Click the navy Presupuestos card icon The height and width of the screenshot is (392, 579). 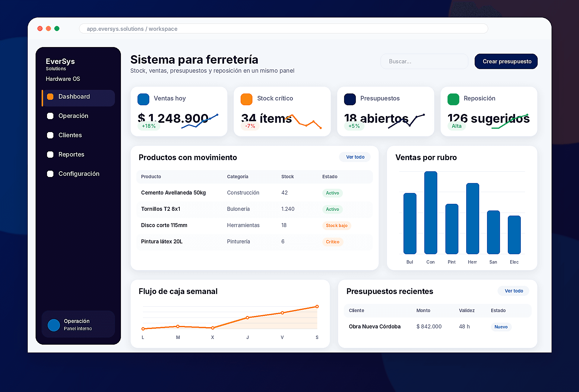[x=350, y=99]
